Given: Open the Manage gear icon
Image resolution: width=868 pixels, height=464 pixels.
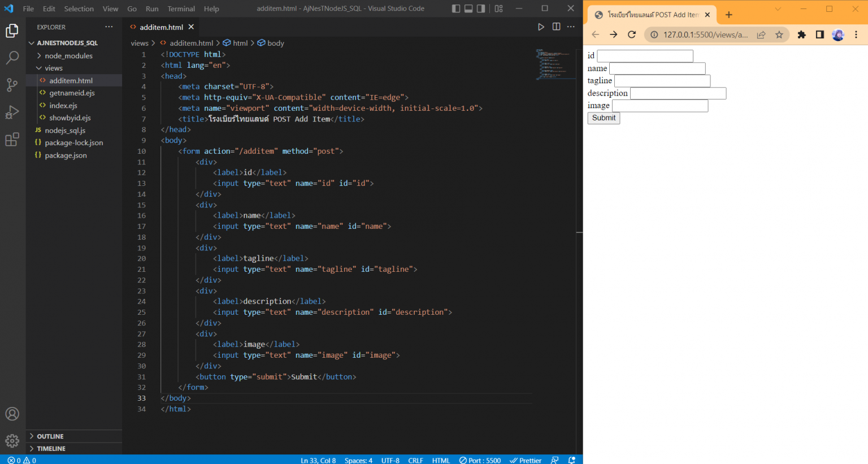Looking at the screenshot, I should pos(12,440).
